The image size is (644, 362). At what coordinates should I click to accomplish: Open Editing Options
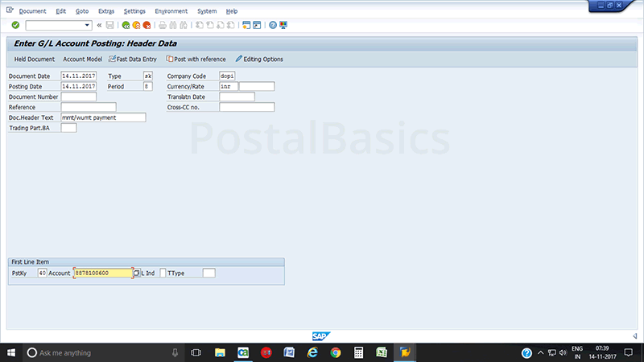pos(259,59)
